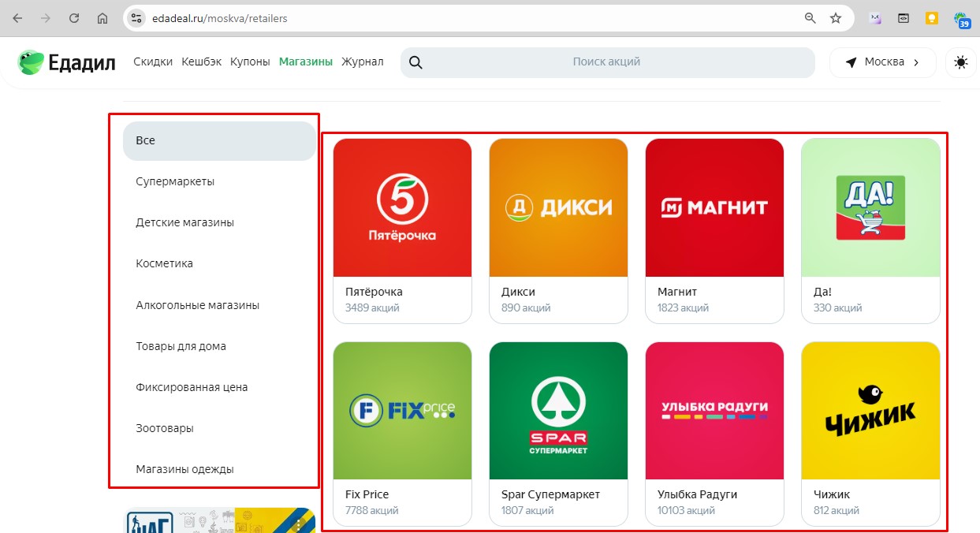Click the browser forward arrow
The width and height of the screenshot is (980, 533).
pos(46,18)
